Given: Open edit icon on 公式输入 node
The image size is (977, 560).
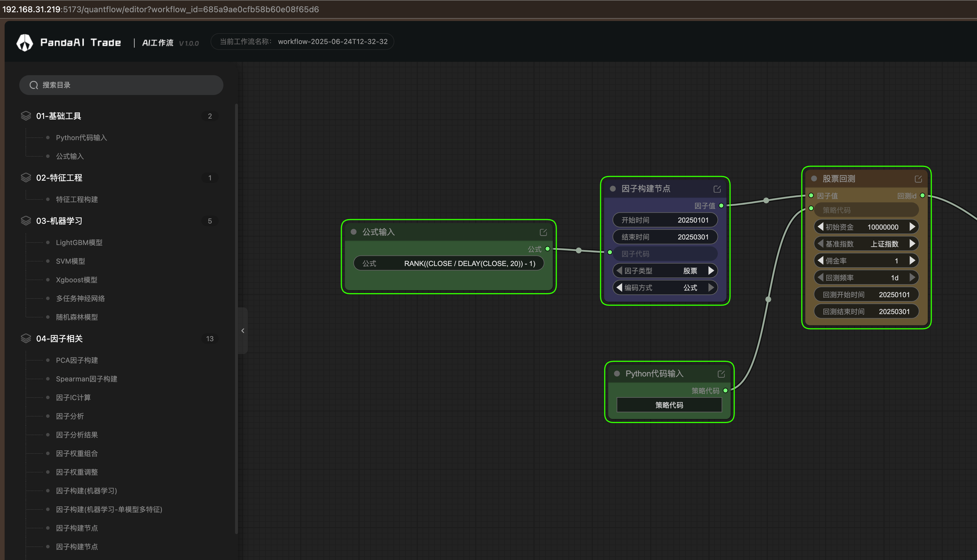Looking at the screenshot, I should coord(543,232).
